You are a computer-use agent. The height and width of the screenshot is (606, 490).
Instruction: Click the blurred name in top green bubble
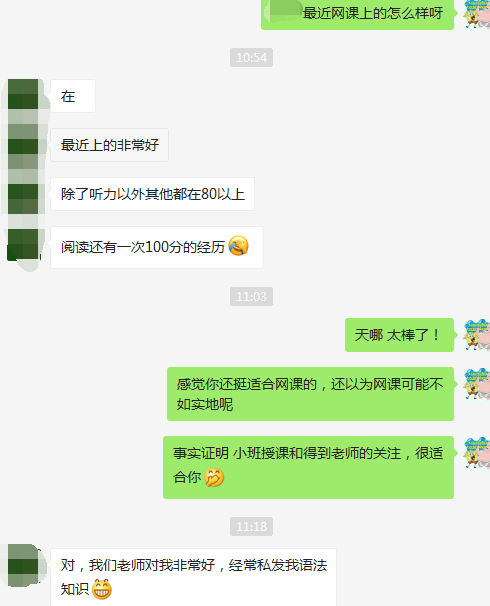tap(283, 12)
